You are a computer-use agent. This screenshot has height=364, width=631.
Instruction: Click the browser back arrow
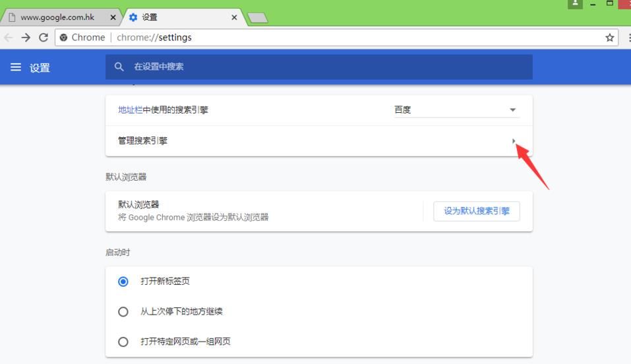pyautogui.click(x=9, y=38)
